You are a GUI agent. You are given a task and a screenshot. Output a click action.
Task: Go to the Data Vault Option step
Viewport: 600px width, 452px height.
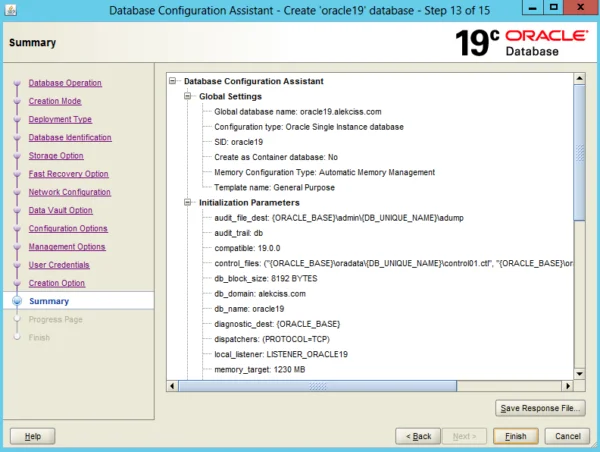[60, 210]
